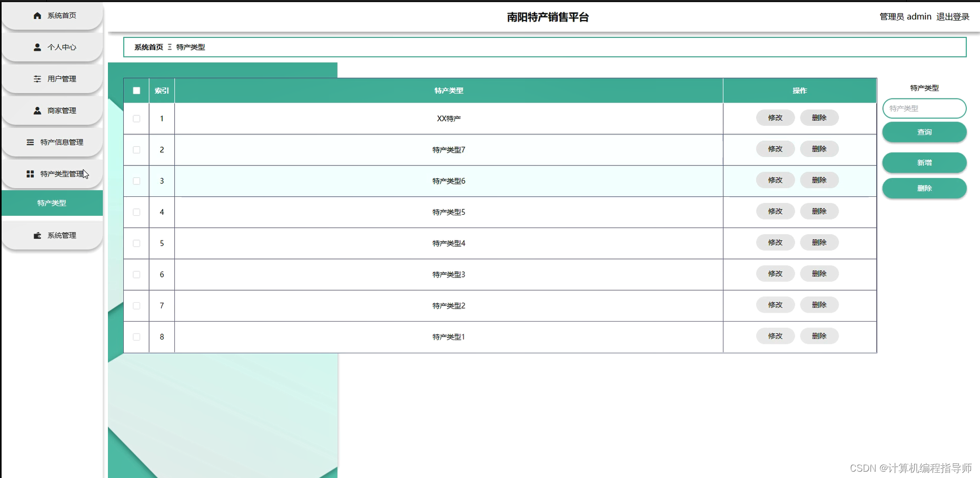Click the grid icon beside 特产类型管理

pos(30,174)
